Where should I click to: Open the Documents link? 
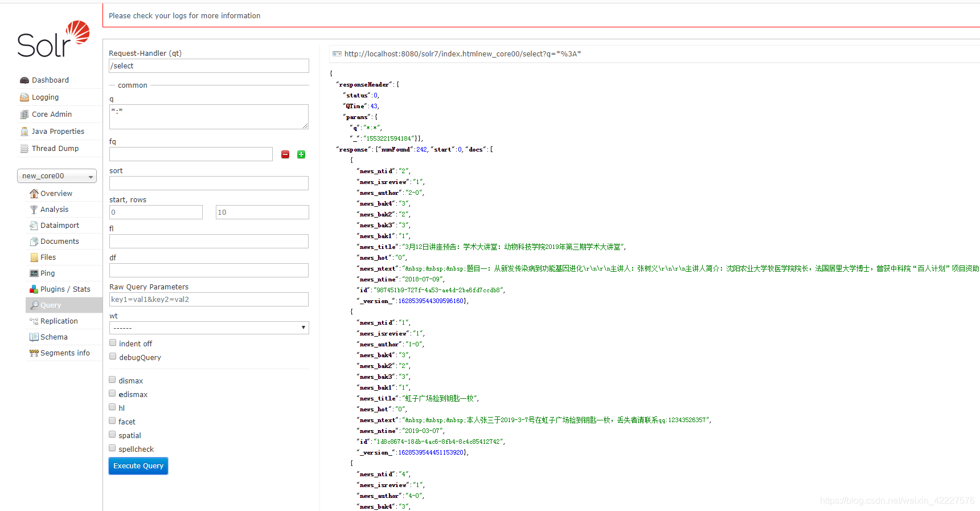click(60, 242)
